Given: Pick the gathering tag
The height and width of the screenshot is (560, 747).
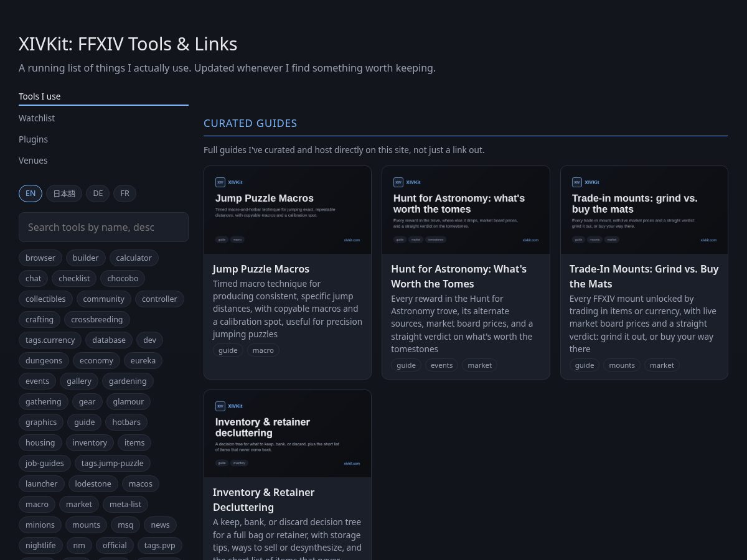Looking at the screenshot, I should (44, 401).
